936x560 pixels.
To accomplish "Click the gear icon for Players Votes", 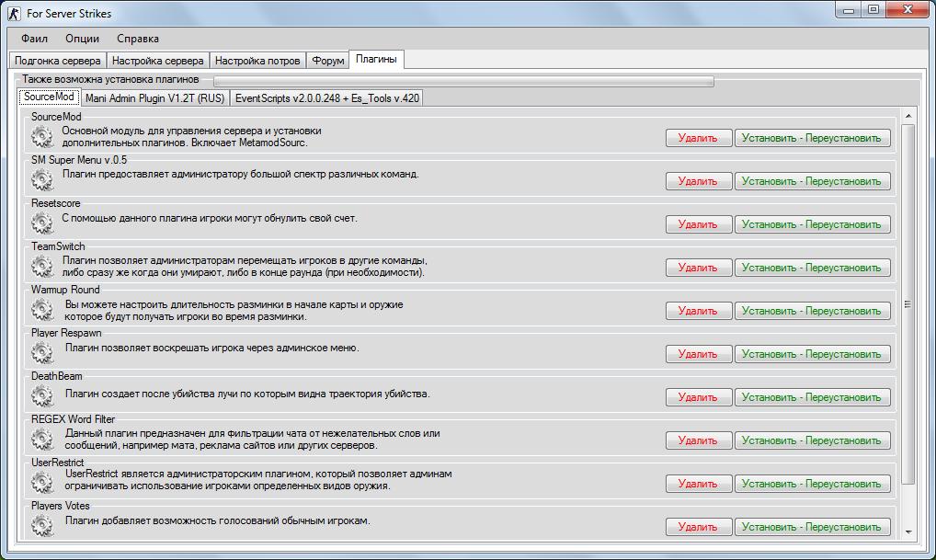I will coord(42,525).
